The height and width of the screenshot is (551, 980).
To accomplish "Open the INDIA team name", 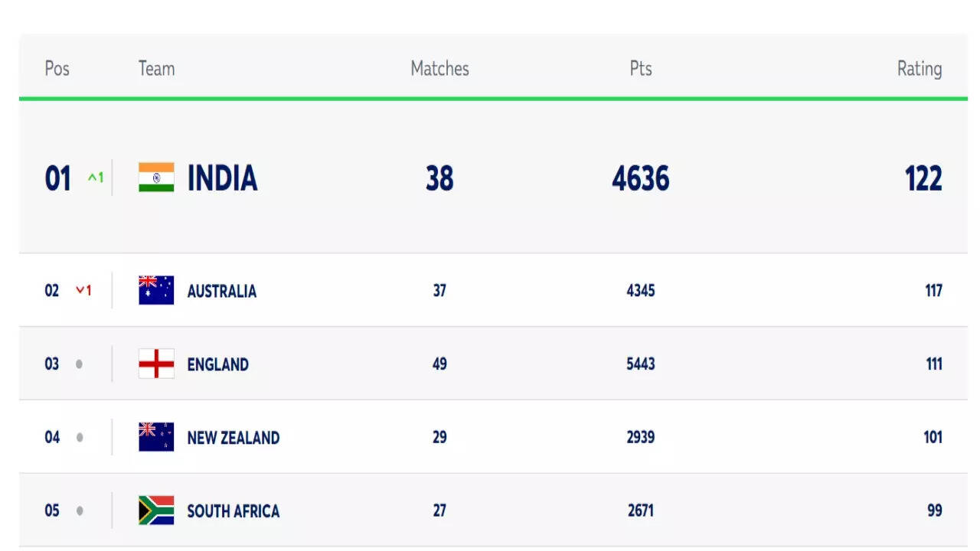I will 222,178.
